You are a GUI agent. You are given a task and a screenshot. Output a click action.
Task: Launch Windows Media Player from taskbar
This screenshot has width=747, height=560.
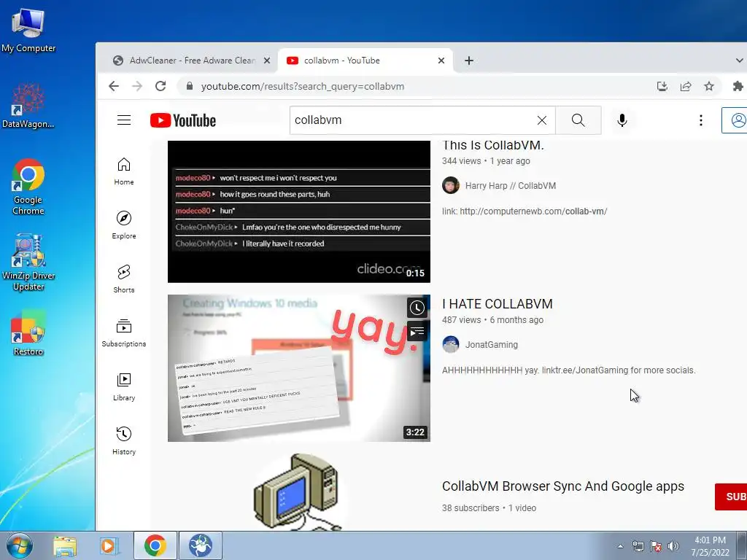pyautogui.click(x=109, y=545)
